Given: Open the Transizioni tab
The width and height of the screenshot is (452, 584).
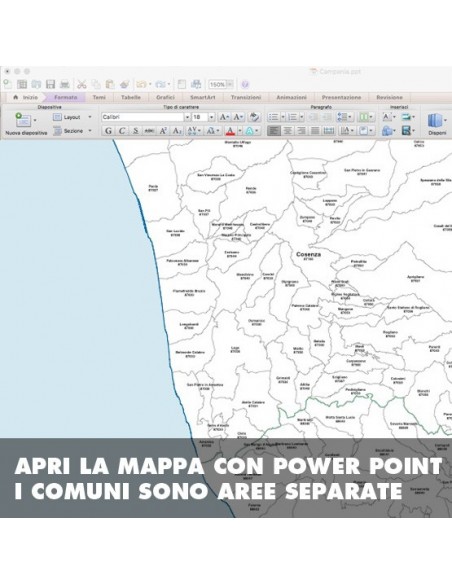Looking at the screenshot, I should click(x=246, y=98).
